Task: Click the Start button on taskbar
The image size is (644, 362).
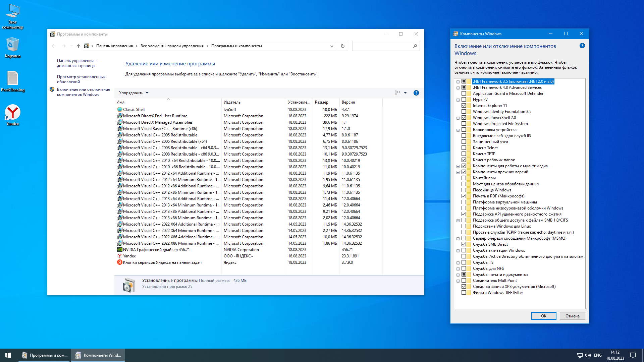Action: (8, 355)
